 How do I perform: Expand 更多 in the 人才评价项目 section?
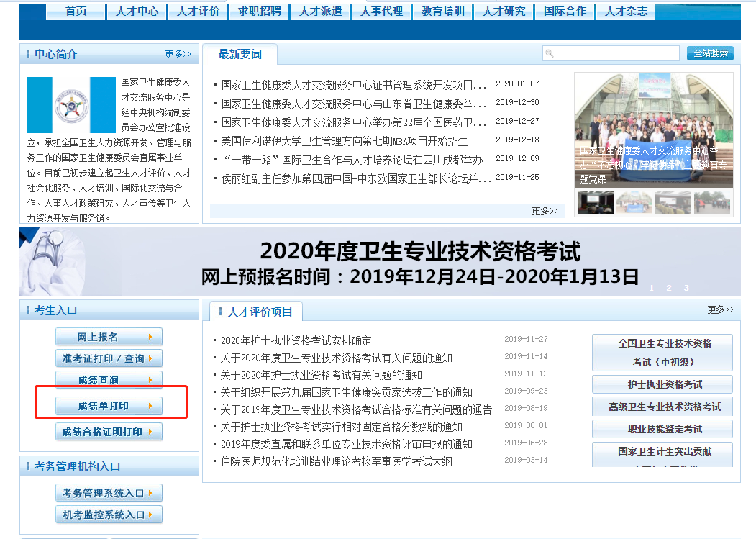[x=720, y=309]
